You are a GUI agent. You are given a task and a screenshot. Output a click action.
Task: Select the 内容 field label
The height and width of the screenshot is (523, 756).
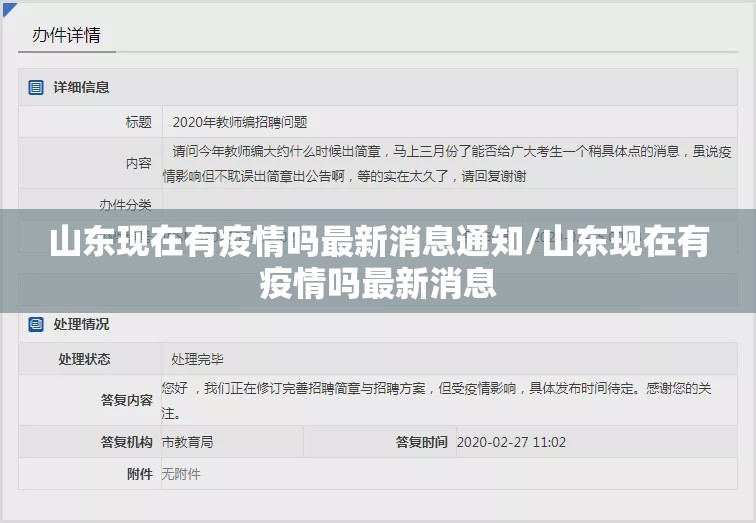pos(138,163)
